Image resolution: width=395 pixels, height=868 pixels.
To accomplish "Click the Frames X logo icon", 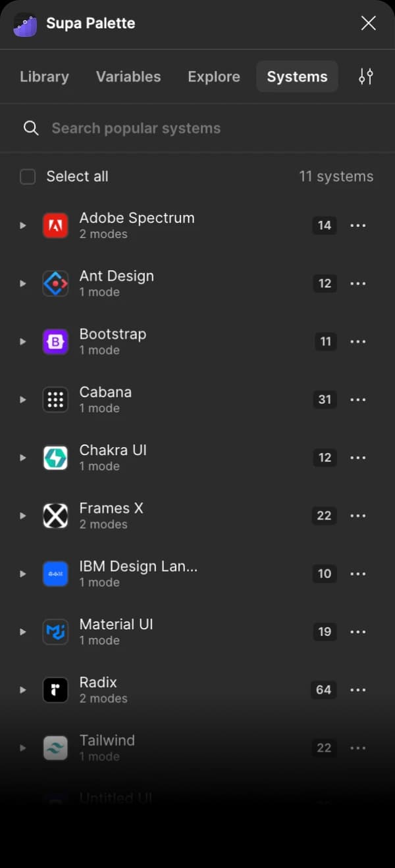I will click(55, 516).
